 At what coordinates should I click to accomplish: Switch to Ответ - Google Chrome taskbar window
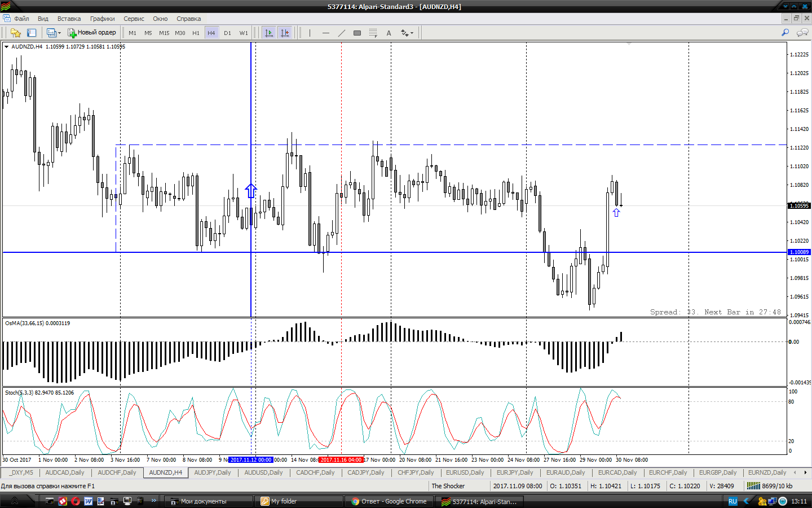(x=389, y=501)
